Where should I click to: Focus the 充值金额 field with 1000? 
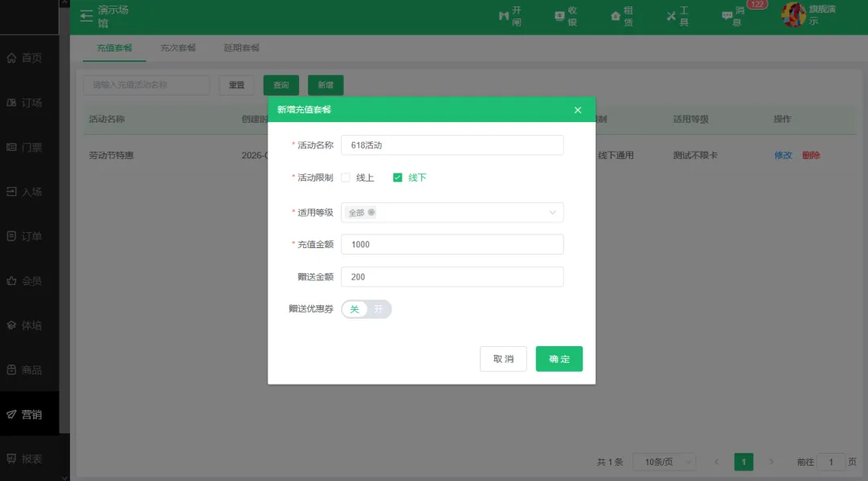click(x=452, y=244)
